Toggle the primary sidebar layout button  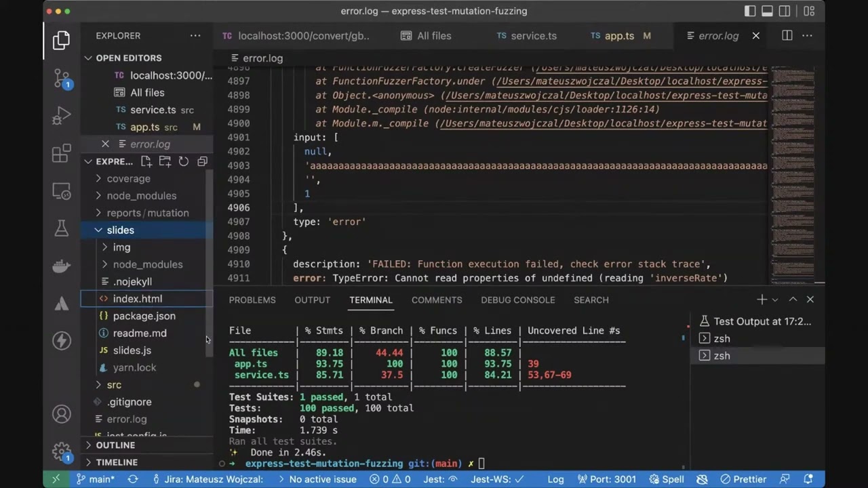(750, 11)
